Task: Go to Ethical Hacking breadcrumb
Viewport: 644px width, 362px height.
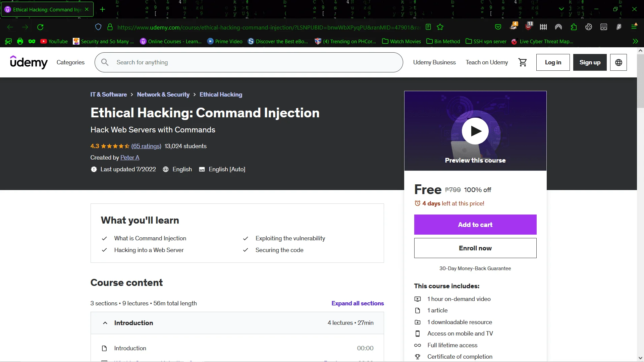Action: pyautogui.click(x=221, y=95)
